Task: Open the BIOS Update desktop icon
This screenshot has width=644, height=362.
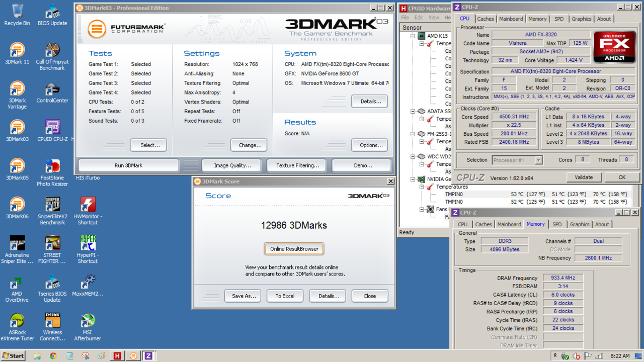Action: 52,15
